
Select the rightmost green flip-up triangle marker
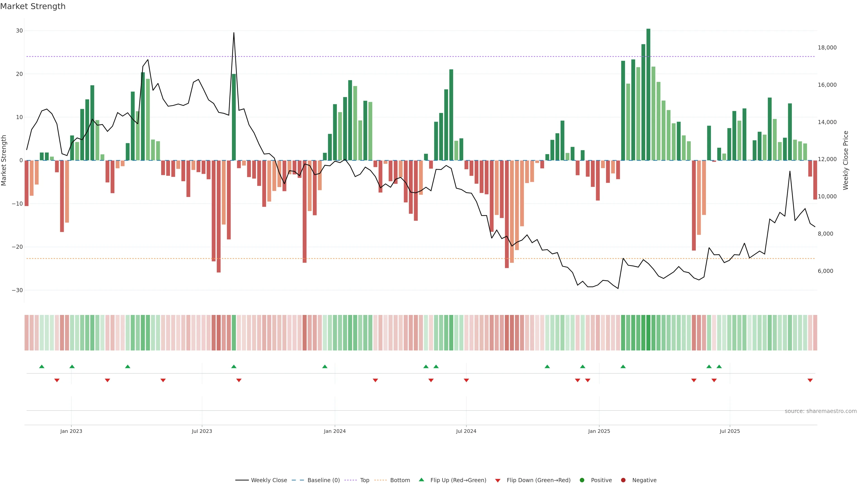719,366
